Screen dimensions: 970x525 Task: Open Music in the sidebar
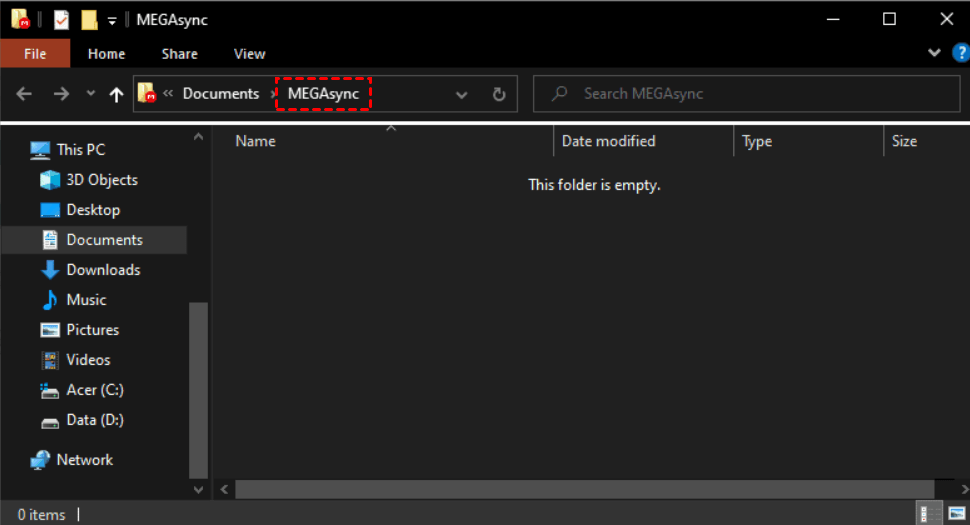pyautogui.click(x=87, y=300)
